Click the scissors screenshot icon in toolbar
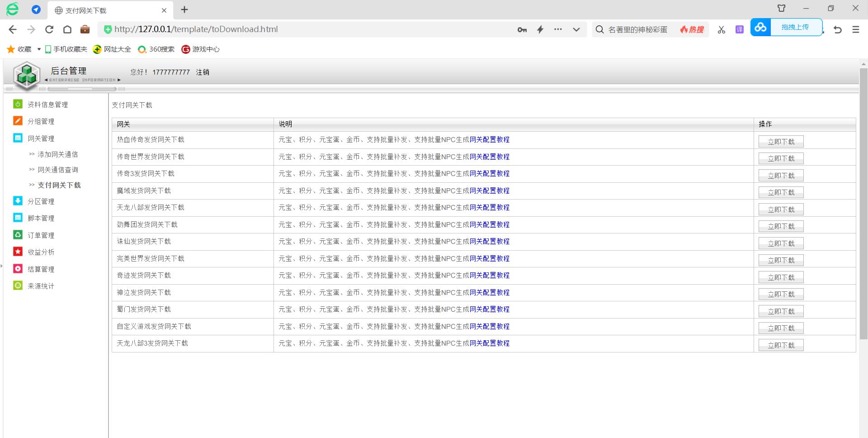The height and width of the screenshot is (438, 868). [x=721, y=29]
